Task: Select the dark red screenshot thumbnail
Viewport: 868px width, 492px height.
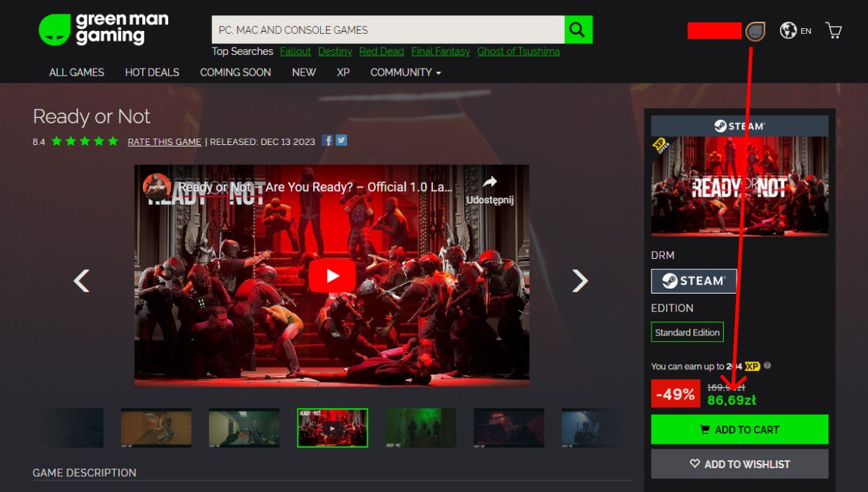Action: click(509, 428)
